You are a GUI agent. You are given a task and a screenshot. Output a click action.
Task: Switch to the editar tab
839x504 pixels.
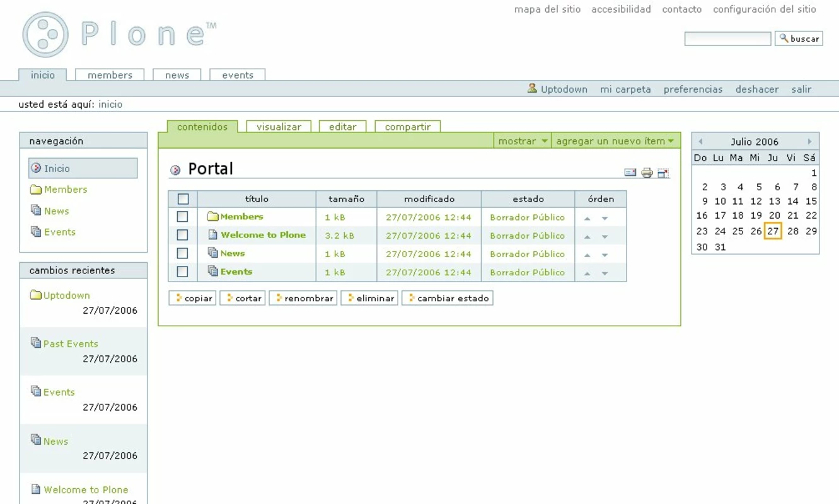343,127
